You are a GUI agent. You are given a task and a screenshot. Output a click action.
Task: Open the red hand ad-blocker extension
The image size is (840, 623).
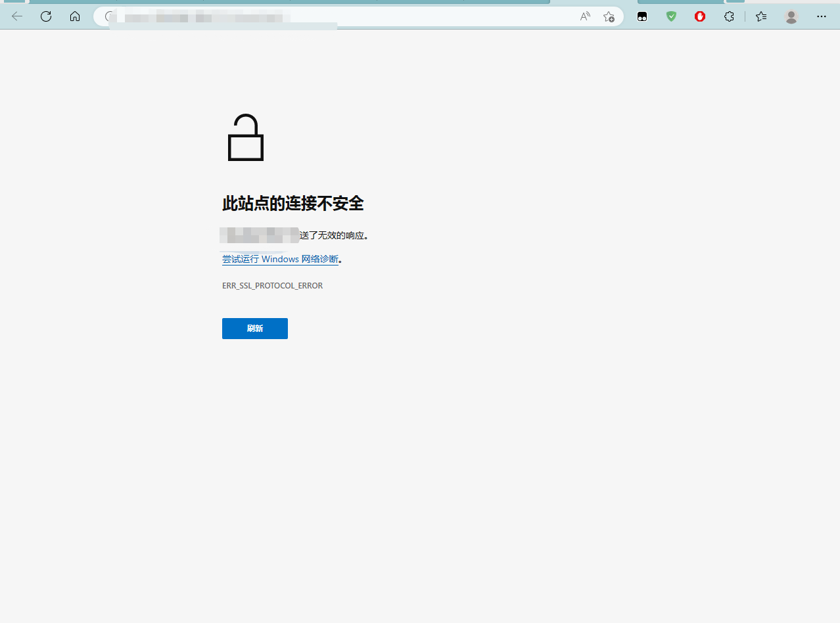click(699, 16)
